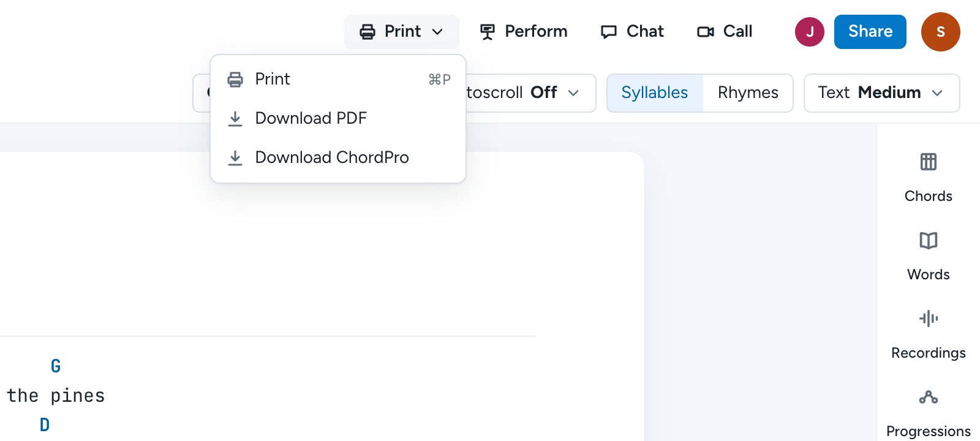Image resolution: width=980 pixels, height=441 pixels.
Task: Click the G chord above the lyrics
Action: point(56,366)
